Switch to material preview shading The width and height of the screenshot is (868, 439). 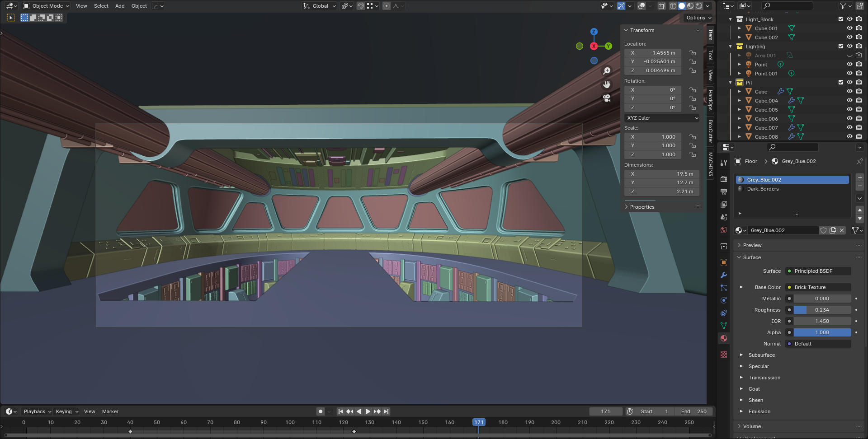[690, 6]
